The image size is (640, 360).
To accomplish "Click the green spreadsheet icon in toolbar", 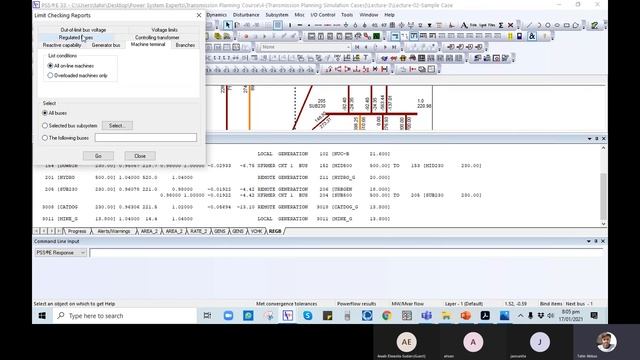I will (376, 36).
